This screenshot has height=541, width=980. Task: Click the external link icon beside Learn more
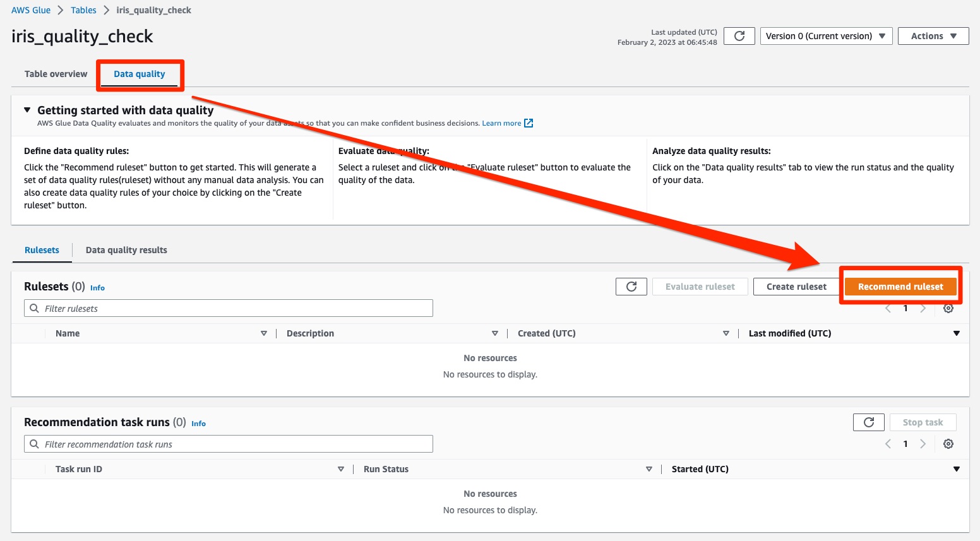[529, 123]
